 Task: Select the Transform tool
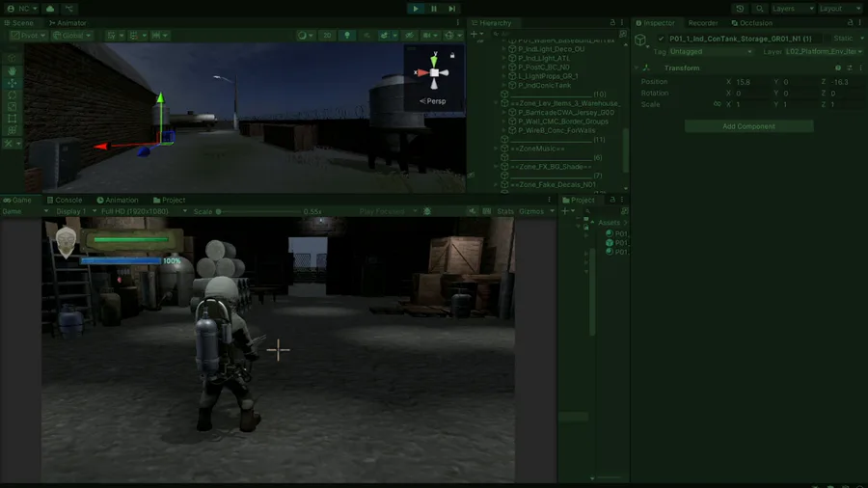pos(12,130)
